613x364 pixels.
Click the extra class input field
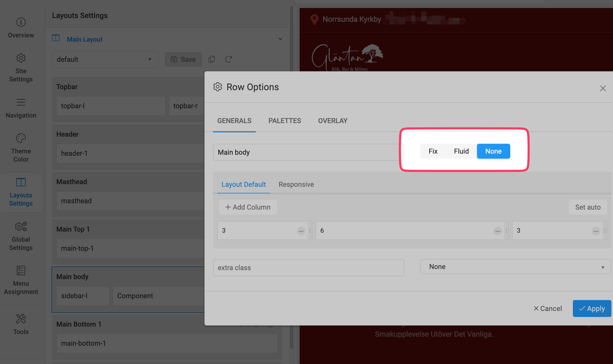point(308,268)
